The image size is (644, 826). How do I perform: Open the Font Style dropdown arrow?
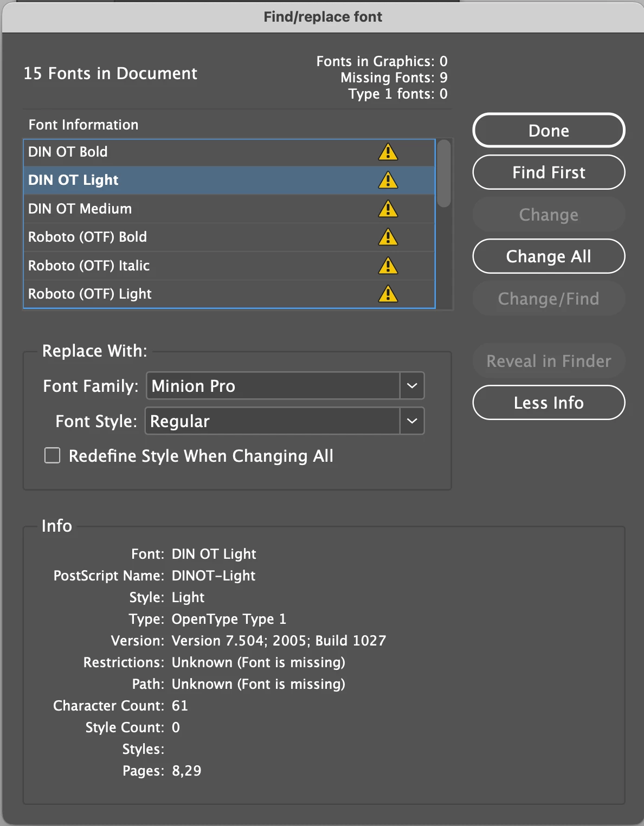pyautogui.click(x=412, y=421)
